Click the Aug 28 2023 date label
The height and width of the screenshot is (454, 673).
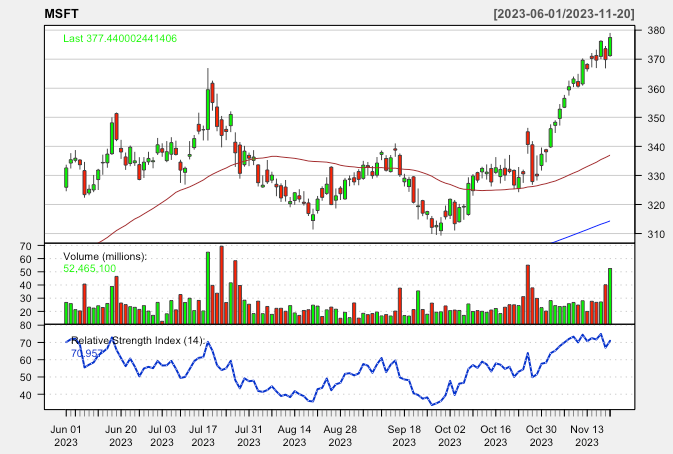click(x=340, y=436)
